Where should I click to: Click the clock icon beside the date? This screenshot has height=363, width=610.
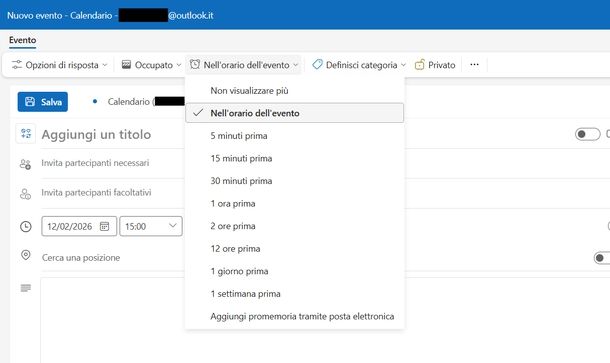[x=26, y=226]
